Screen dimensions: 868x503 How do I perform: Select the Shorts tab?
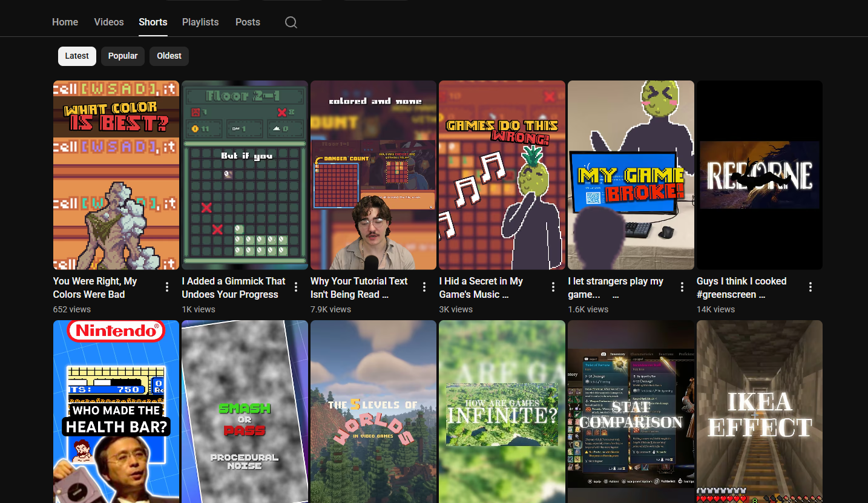[x=153, y=22]
